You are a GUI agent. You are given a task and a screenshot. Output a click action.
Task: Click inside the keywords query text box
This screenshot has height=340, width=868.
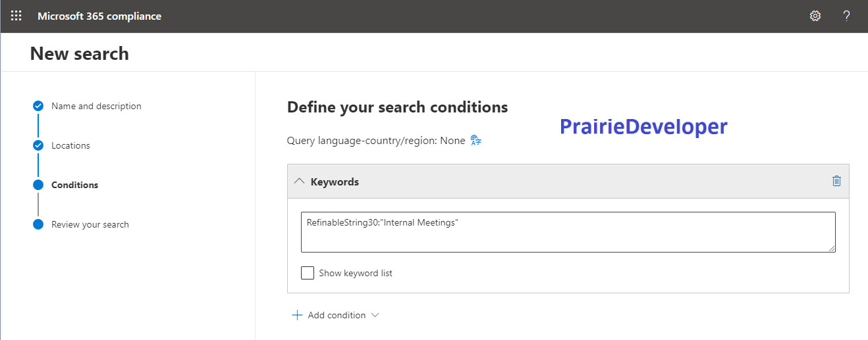[568, 231]
